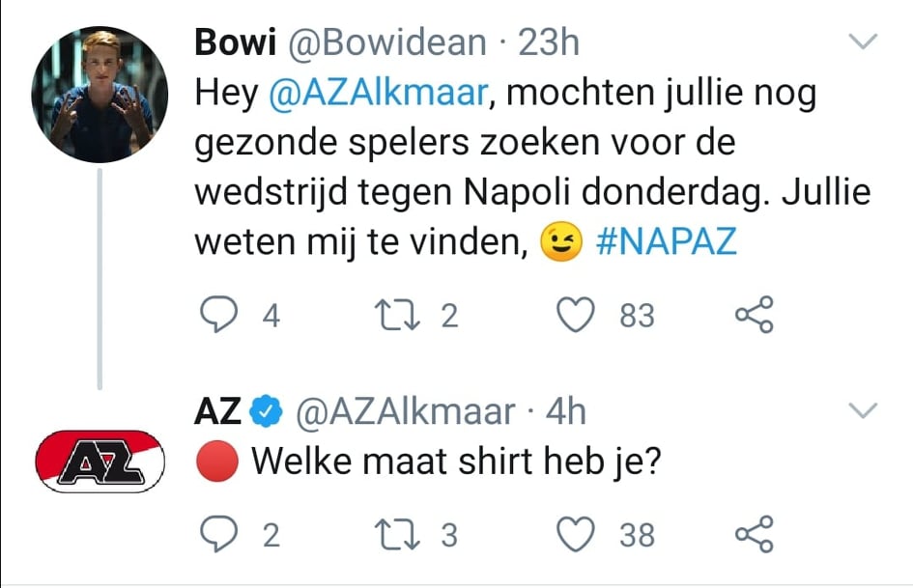Reply to AZ's tweet
Screen dimensions: 913x588
(218, 533)
